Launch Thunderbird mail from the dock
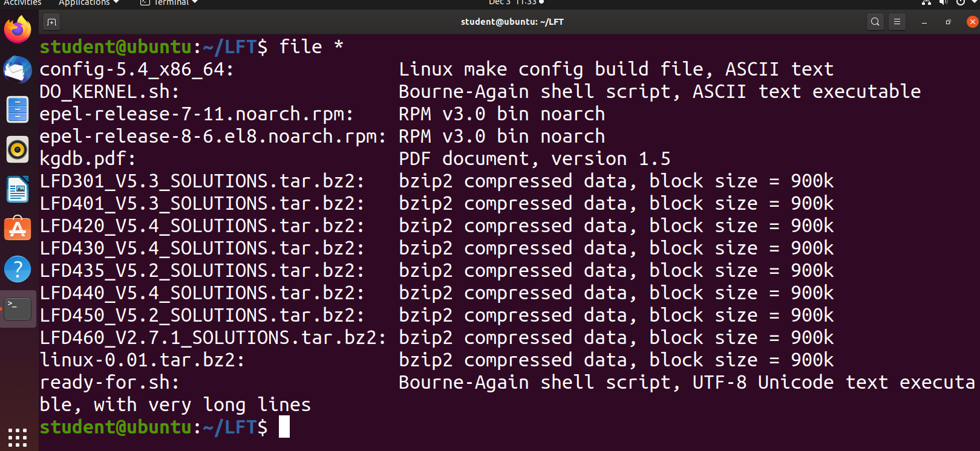Image resolution: width=980 pixels, height=451 pixels. [18, 70]
